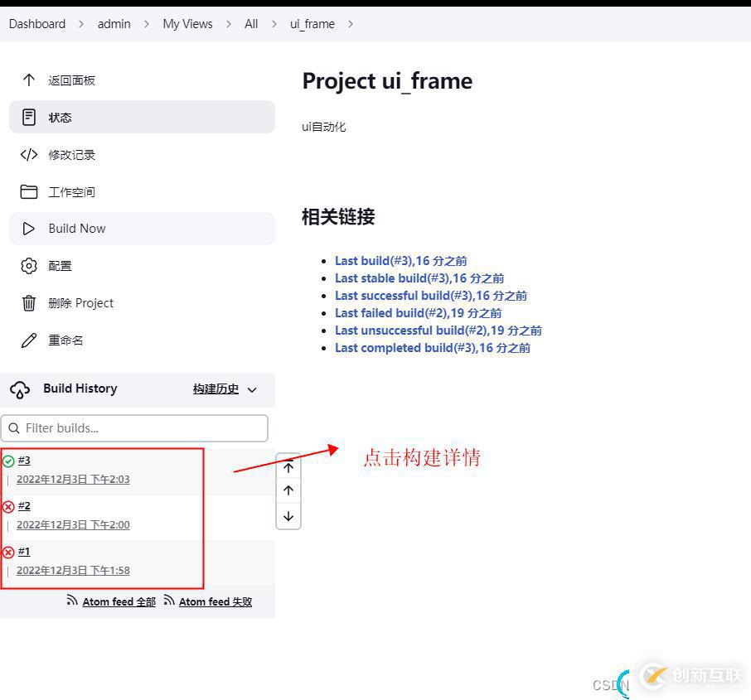Open the 返回面板 menu item

pyautogui.click(x=142, y=80)
